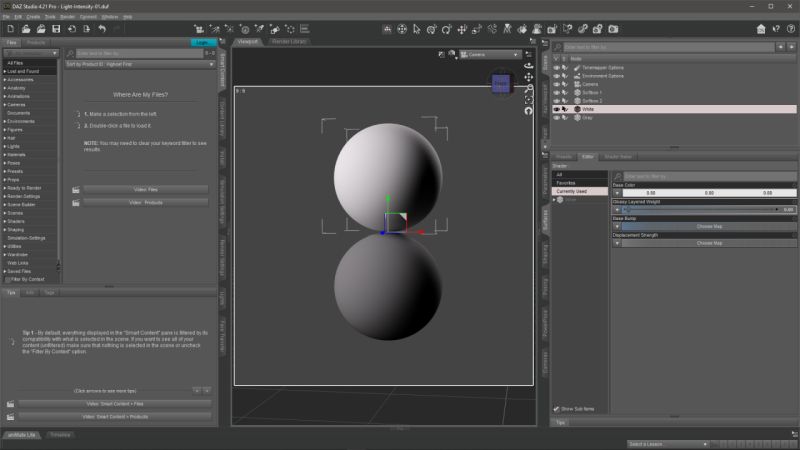Select the Node Selection arrow tool

(417, 29)
